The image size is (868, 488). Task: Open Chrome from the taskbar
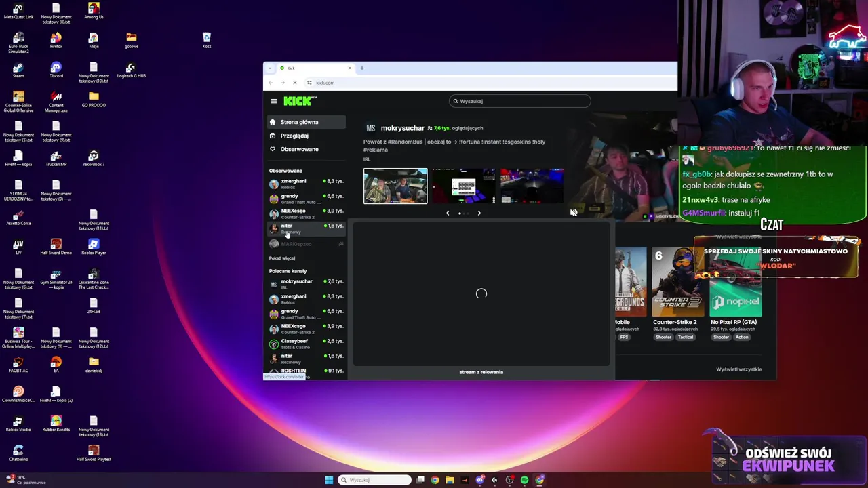[x=435, y=480]
